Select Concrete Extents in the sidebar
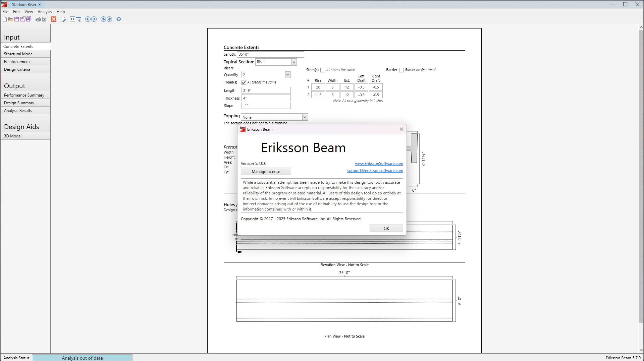This screenshot has height=361, width=644. coord(25,46)
